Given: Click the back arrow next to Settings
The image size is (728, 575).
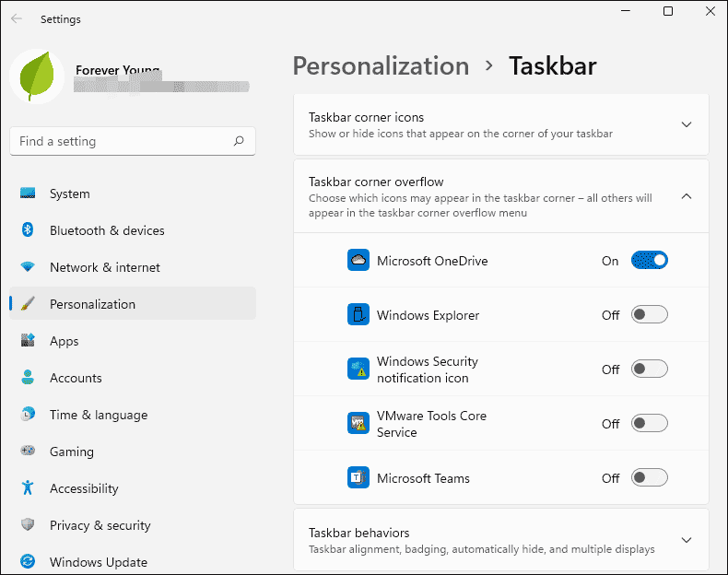Looking at the screenshot, I should click(x=17, y=18).
